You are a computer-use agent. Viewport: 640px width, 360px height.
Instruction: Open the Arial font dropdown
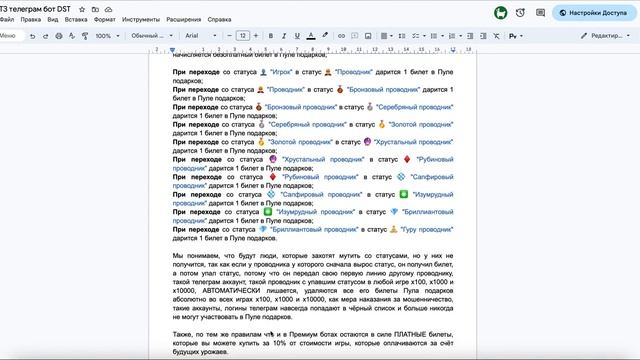(x=201, y=36)
